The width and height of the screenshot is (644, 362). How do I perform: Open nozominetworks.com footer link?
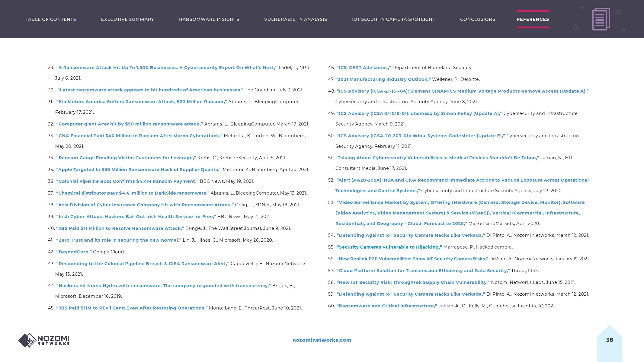click(322, 340)
